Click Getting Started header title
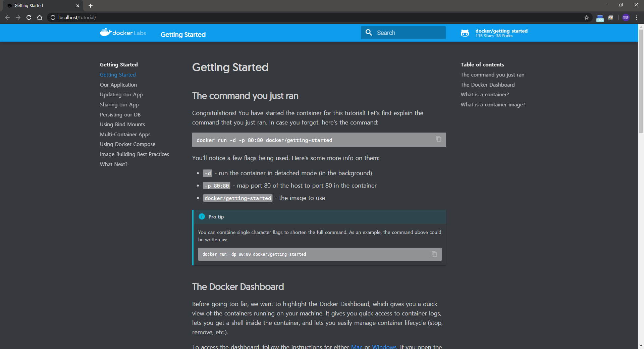This screenshot has width=644, height=349. (183, 34)
